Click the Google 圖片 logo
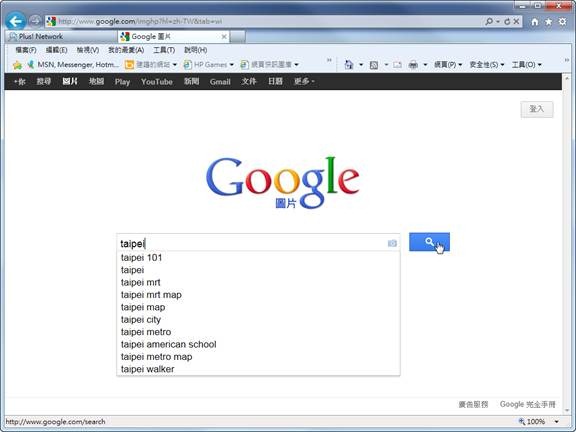This screenshot has width=576, height=432. click(x=282, y=182)
